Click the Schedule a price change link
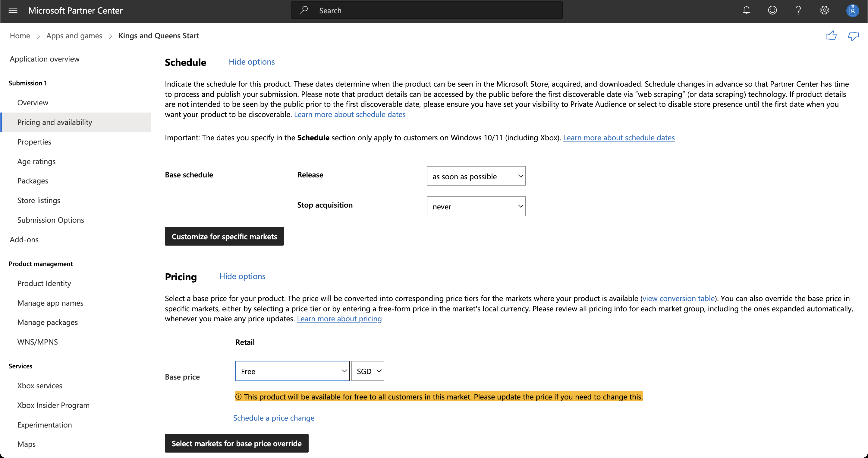 tap(274, 418)
